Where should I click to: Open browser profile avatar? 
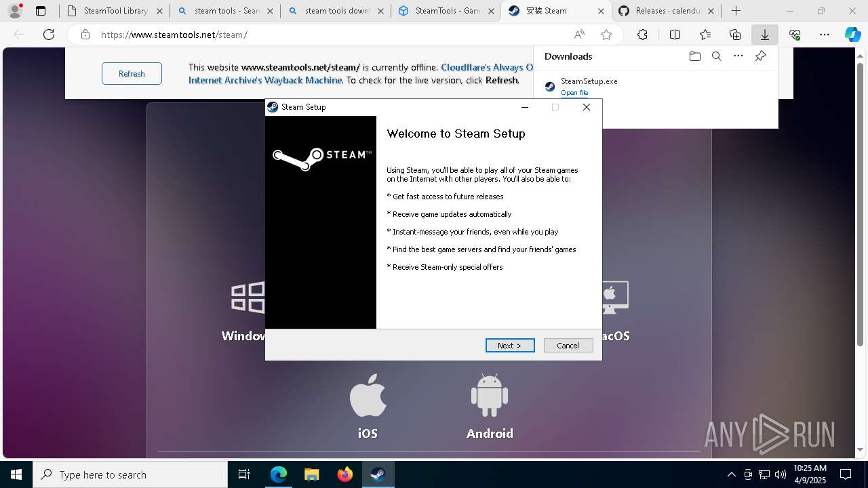(x=15, y=11)
